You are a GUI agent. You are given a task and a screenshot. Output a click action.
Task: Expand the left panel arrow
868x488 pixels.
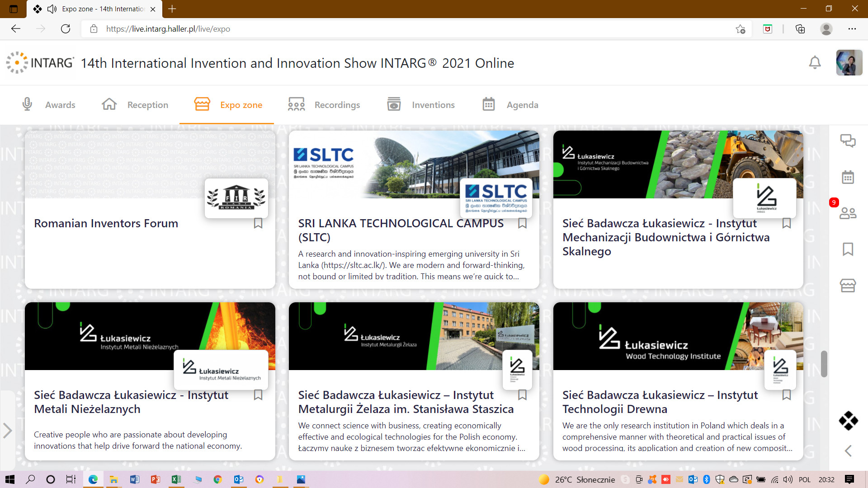pyautogui.click(x=7, y=430)
